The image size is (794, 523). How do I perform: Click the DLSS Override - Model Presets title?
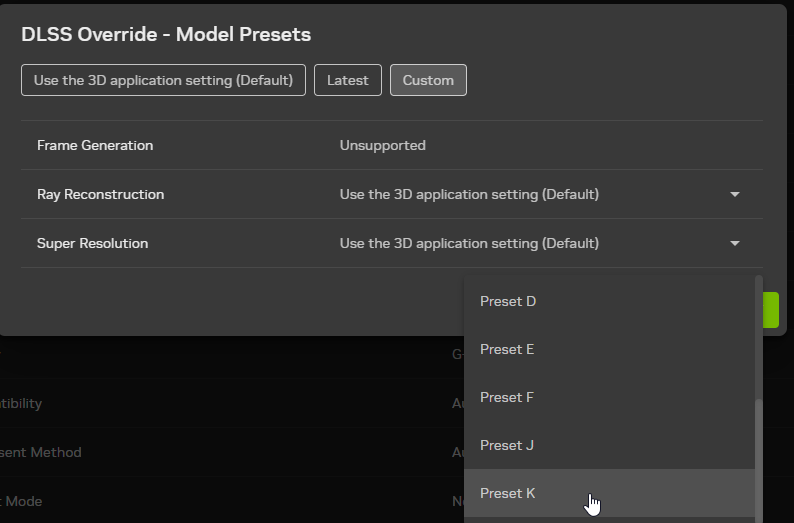pyautogui.click(x=166, y=34)
